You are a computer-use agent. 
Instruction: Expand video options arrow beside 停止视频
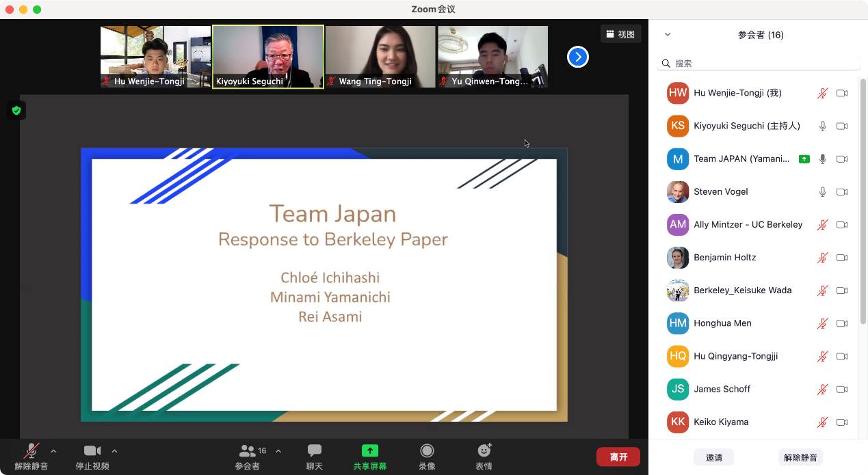coord(114,451)
